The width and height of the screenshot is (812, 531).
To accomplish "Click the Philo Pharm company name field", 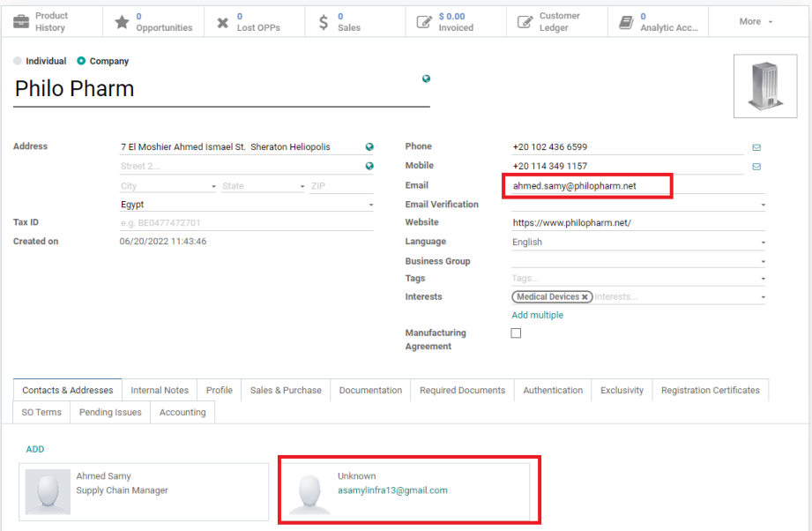I will tap(221, 88).
